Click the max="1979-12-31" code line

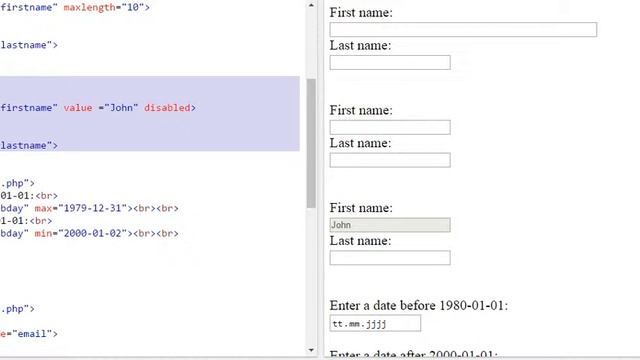pyautogui.click(x=89, y=208)
